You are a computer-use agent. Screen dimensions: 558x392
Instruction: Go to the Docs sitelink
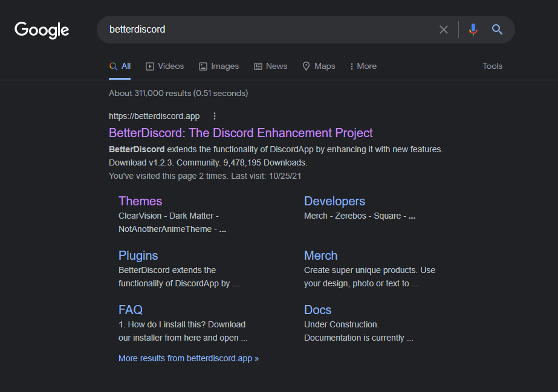click(x=317, y=310)
